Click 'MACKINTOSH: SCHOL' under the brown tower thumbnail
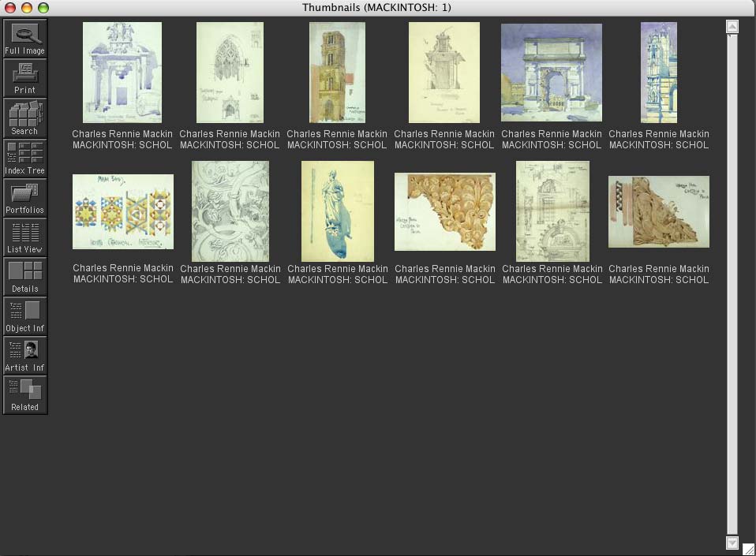The image size is (756, 556). click(337, 145)
